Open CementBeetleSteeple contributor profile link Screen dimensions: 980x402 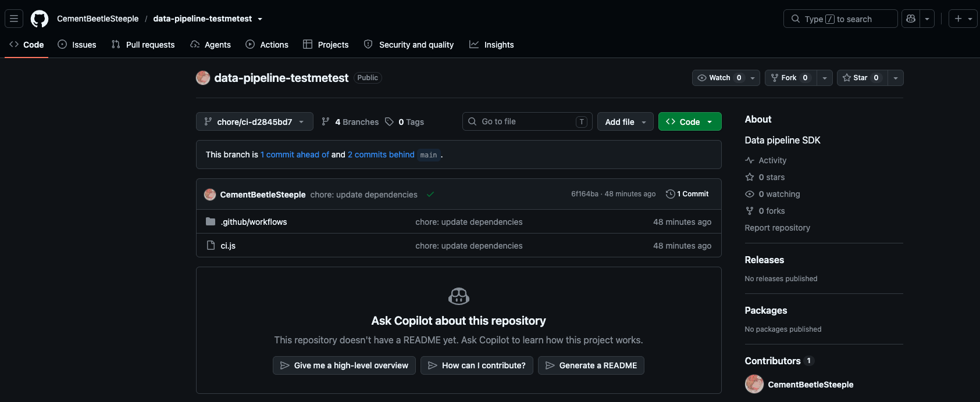point(811,385)
